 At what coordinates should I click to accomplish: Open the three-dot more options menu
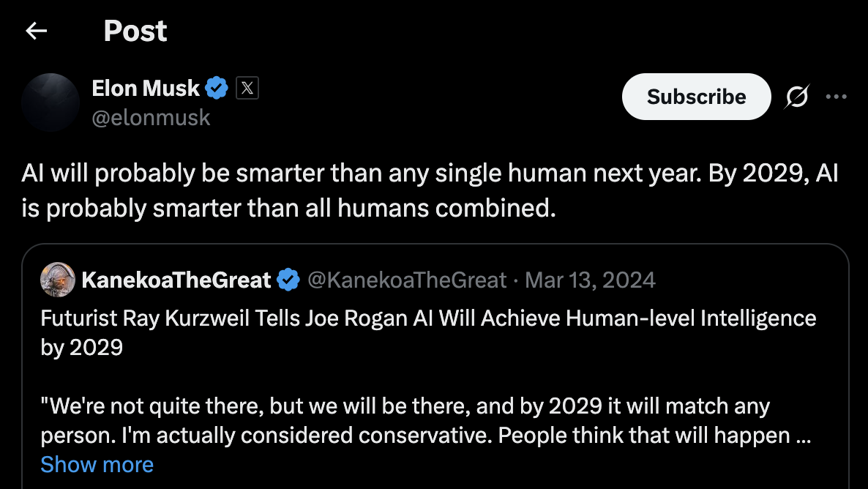point(836,97)
